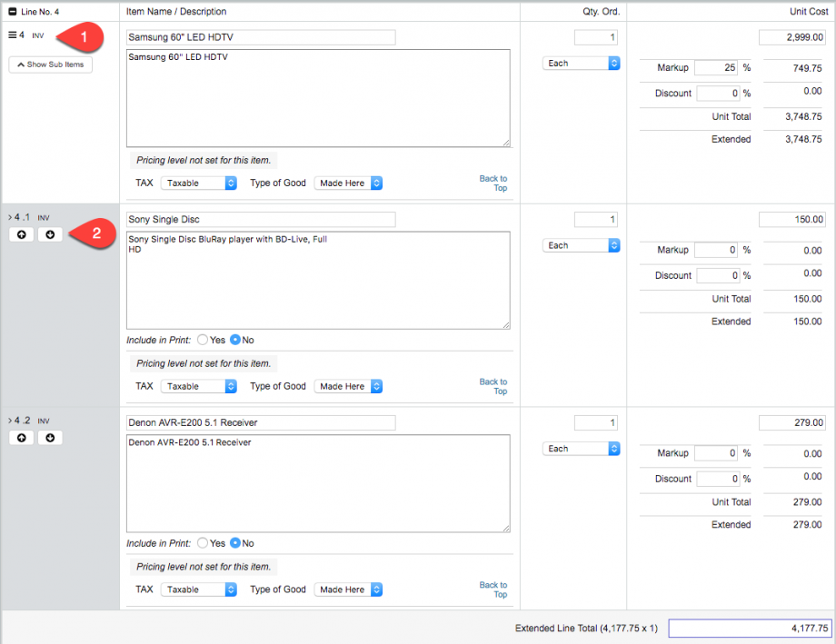The image size is (836, 644).
Task: Click the Show Sub Items button
Action: 50,64
